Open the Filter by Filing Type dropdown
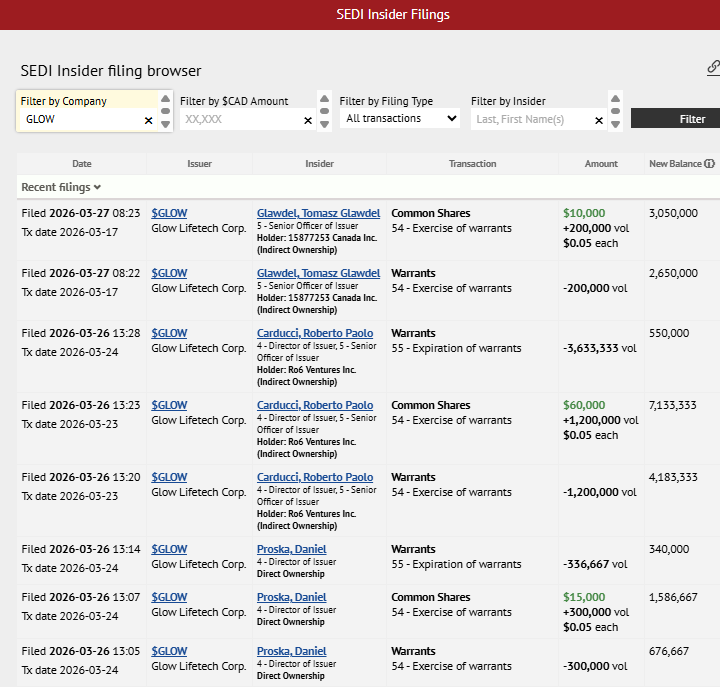720x687 pixels. click(x=399, y=118)
